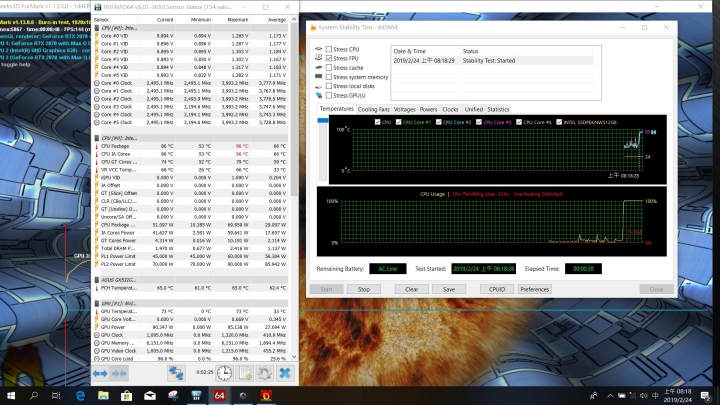Switch to Clocks tab
This screenshot has width=720, height=405.
450,109
